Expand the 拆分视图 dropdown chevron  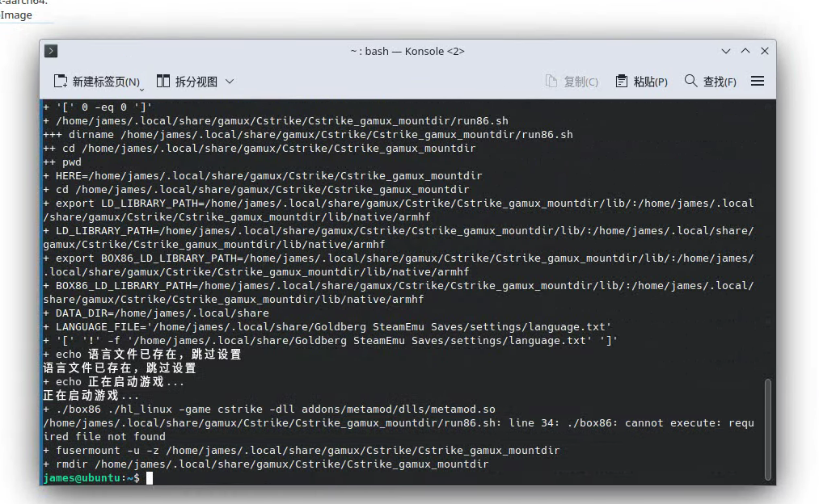pos(230,82)
